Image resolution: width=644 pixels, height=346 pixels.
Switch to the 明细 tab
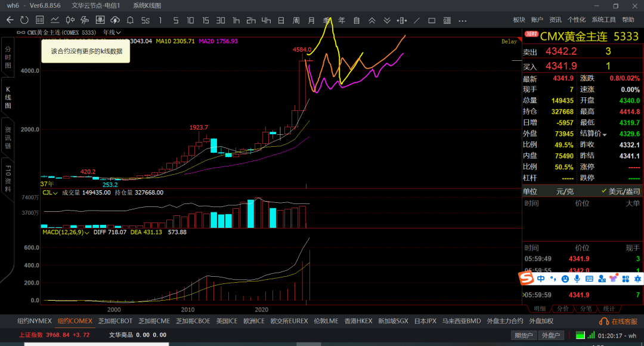(540, 308)
